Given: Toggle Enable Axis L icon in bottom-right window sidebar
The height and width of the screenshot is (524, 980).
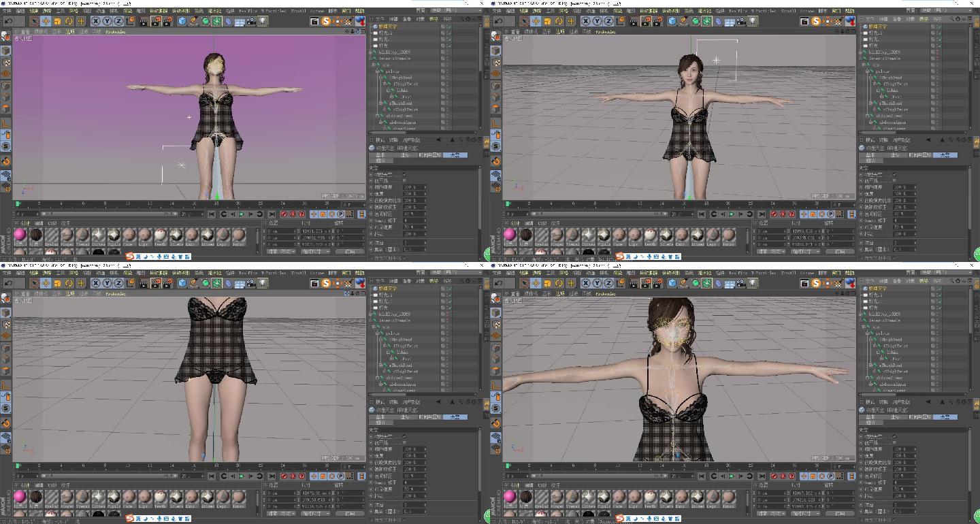Looking at the screenshot, I should (x=495, y=385).
